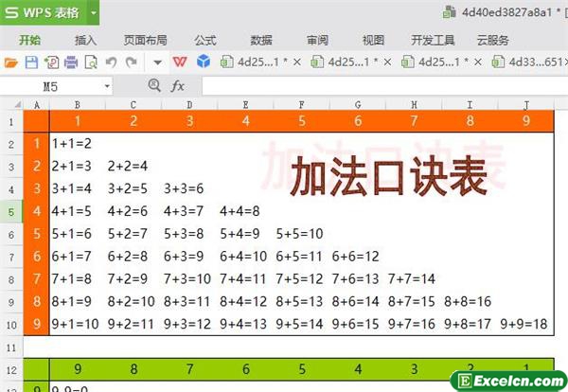Open insert function fx button
Image resolution: width=568 pixels, height=392 pixels.
tap(178, 86)
